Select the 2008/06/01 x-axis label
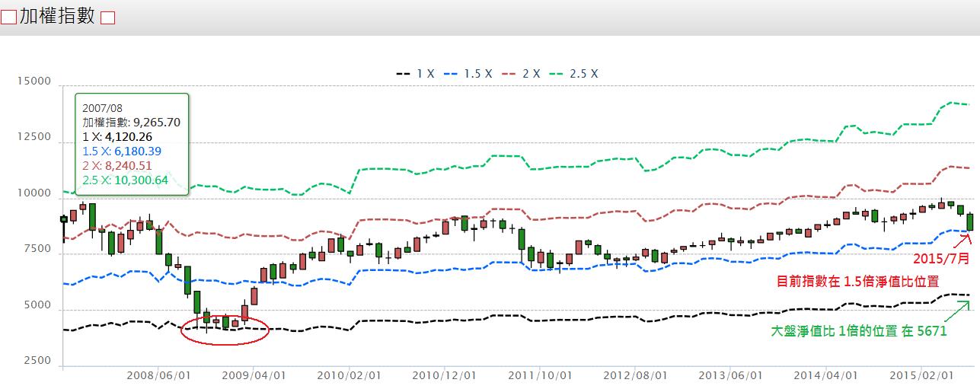This screenshot has height=389, width=980. [158, 375]
